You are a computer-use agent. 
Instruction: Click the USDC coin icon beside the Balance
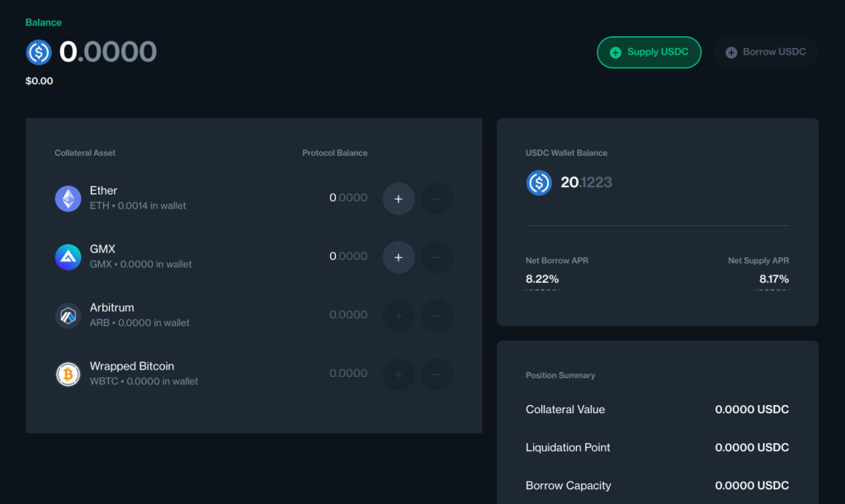[38, 52]
